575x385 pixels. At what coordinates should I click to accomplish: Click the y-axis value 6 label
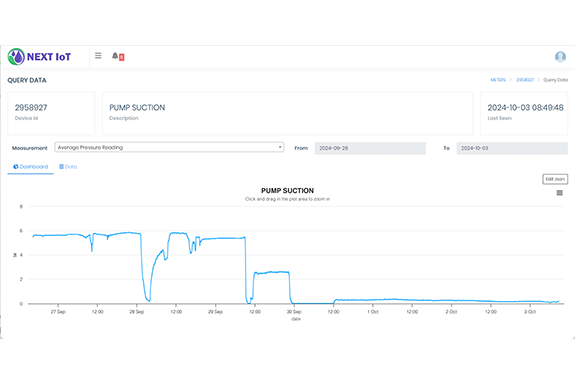(21, 231)
